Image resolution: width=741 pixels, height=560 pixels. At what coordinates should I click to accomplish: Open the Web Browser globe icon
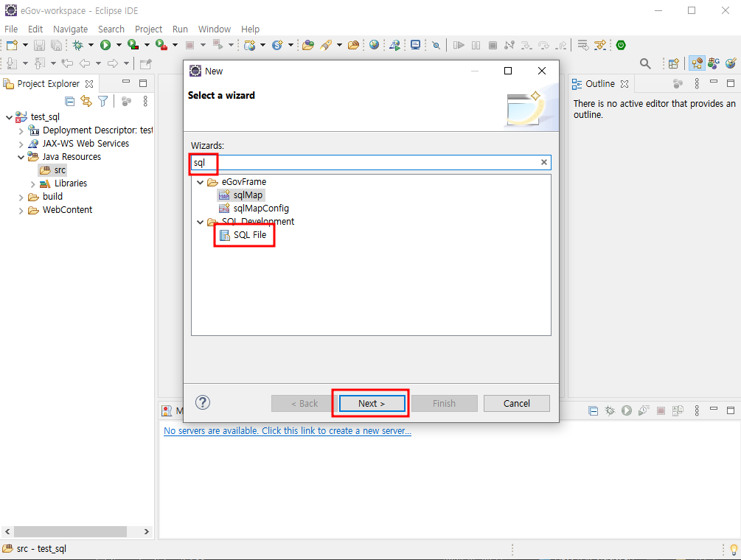[375, 45]
